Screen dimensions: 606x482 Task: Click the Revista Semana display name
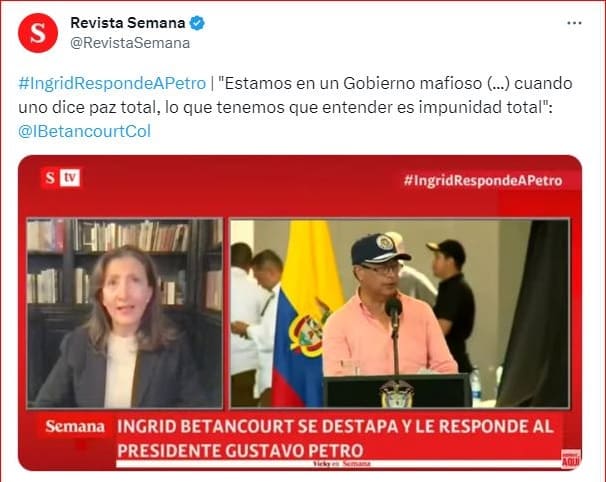[128, 23]
